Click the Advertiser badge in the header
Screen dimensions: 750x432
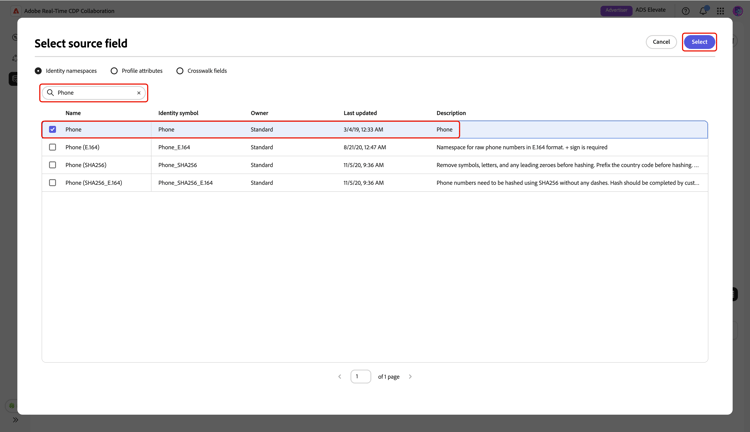[616, 11]
